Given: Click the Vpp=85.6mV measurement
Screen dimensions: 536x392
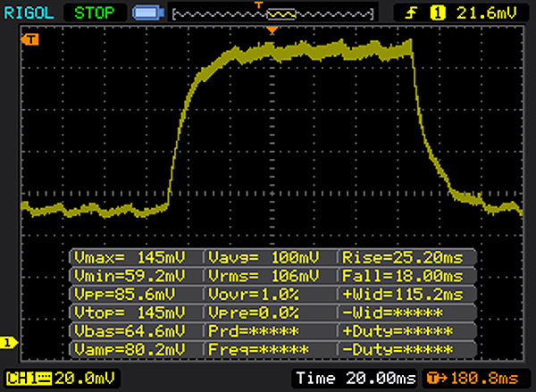Looking at the screenshot, I should 125,295.
